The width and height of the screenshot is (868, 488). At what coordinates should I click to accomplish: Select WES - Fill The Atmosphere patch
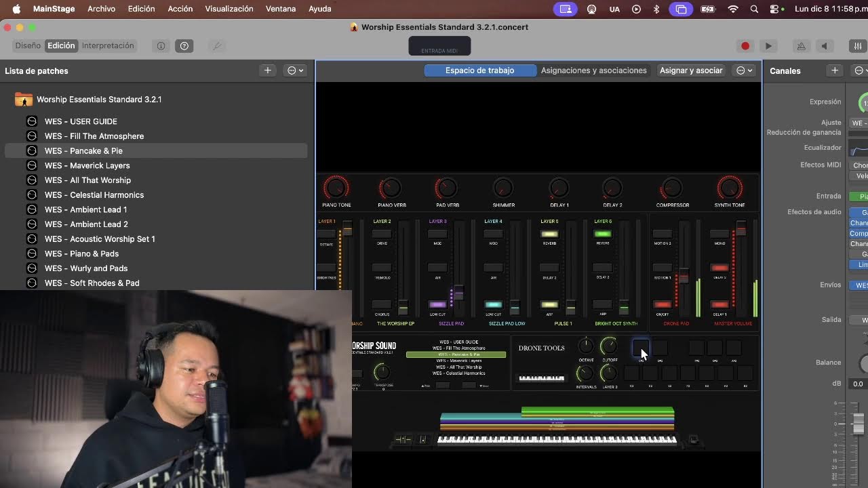pos(156,136)
